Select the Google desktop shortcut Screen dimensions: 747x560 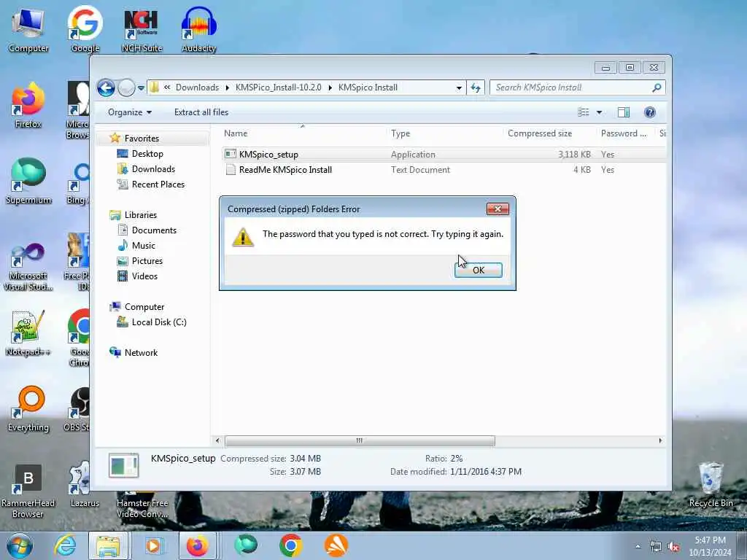tap(85, 29)
